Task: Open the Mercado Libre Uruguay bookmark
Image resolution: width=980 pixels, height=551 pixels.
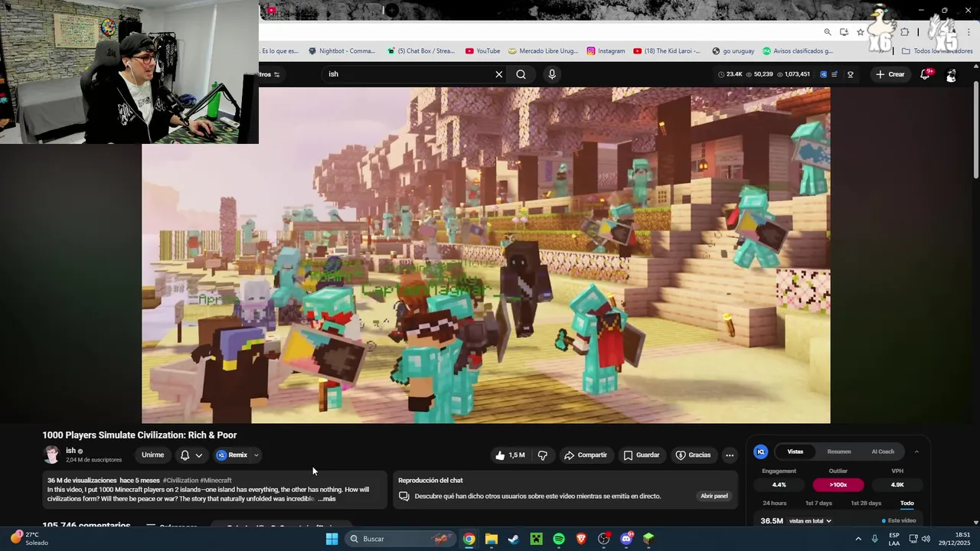Action: [544, 51]
